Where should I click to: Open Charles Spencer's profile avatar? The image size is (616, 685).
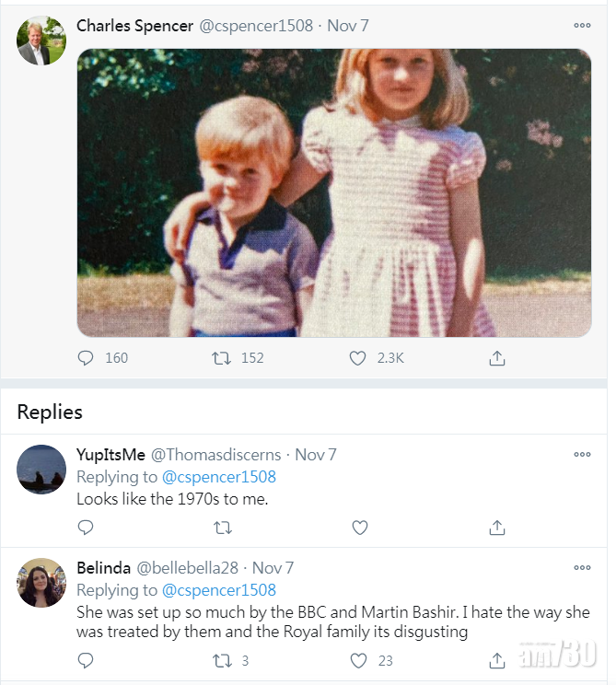[x=41, y=41]
